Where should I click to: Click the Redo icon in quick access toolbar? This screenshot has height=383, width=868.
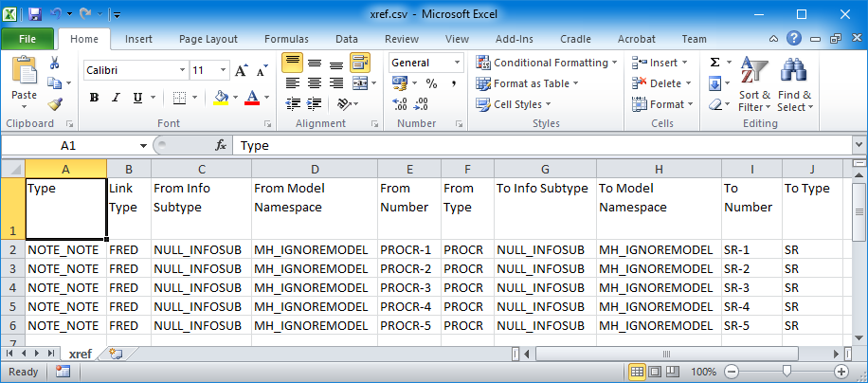[85, 14]
